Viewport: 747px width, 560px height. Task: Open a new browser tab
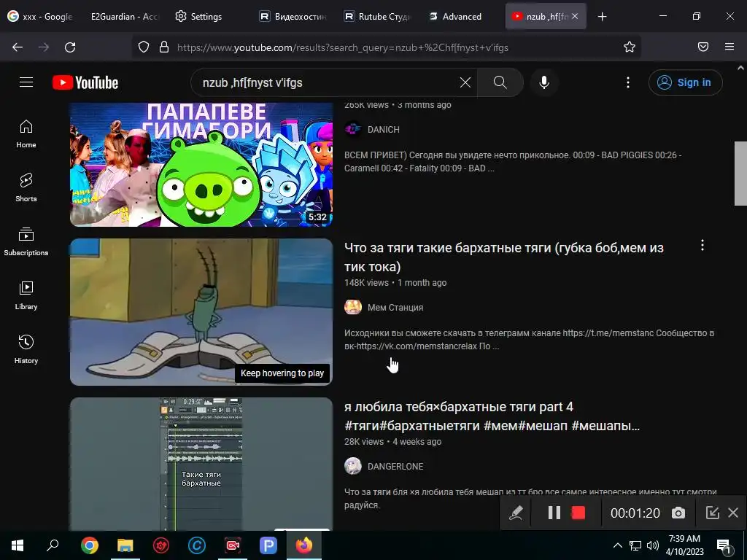click(602, 16)
